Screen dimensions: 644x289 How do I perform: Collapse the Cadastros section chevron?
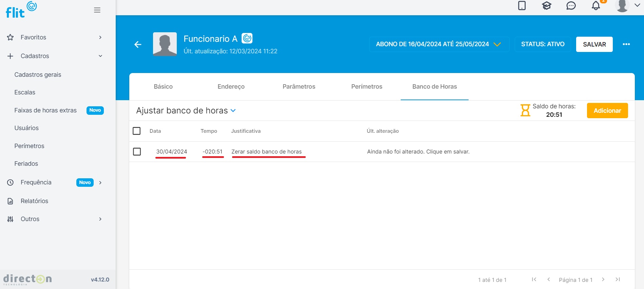tap(100, 56)
